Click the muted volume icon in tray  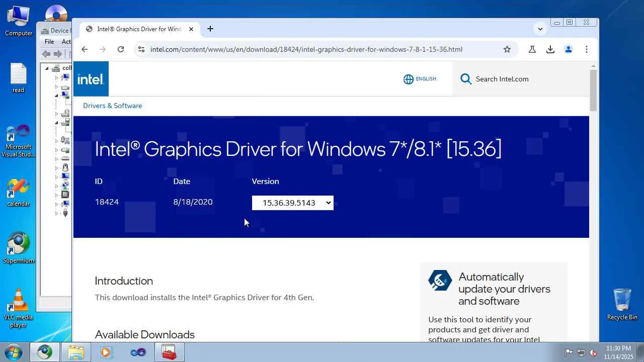pyautogui.click(x=593, y=352)
